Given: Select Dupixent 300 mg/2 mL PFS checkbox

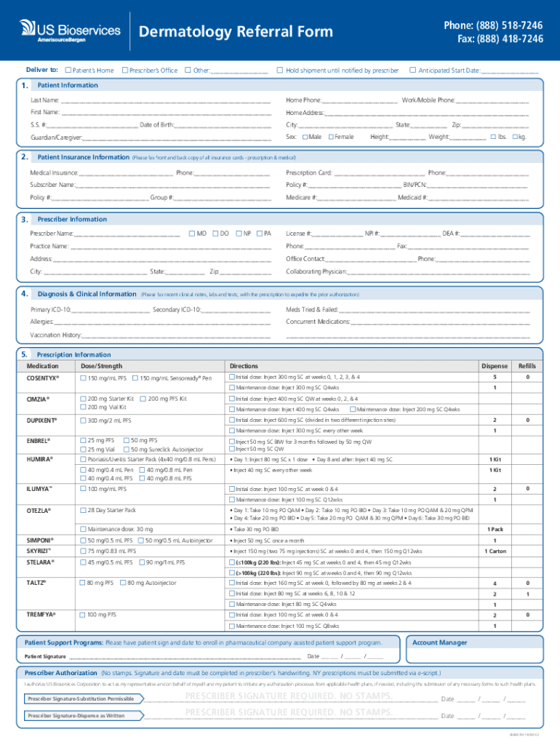Looking at the screenshot, I should tap(84, 421).
